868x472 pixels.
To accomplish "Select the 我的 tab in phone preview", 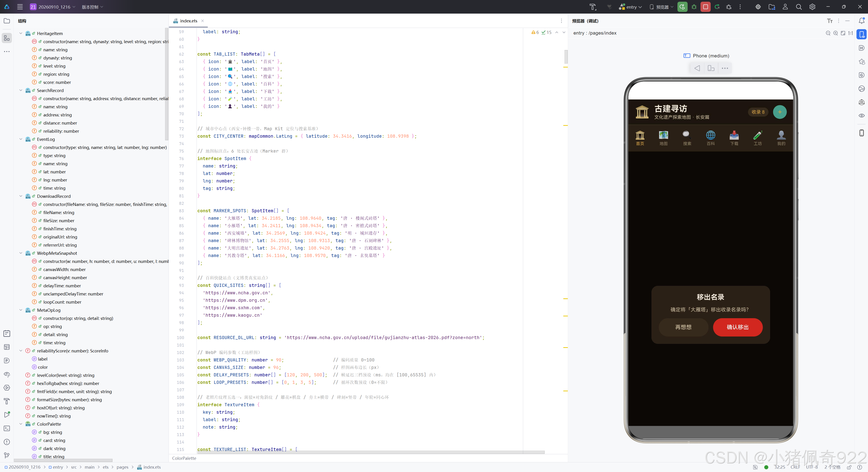I will coord(781,138).
